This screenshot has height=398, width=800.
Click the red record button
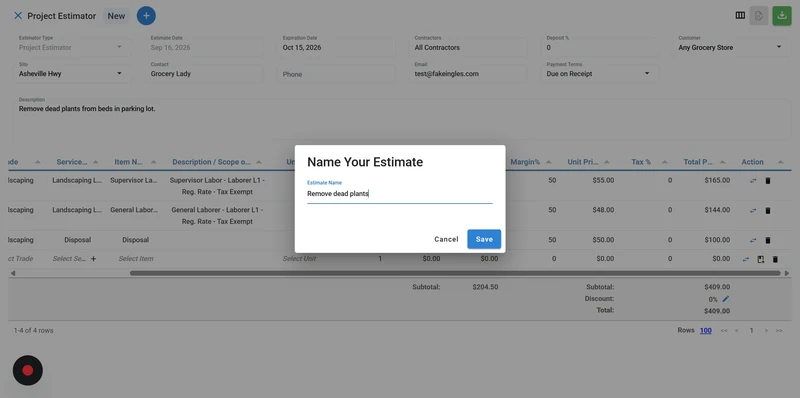[28, 370]
